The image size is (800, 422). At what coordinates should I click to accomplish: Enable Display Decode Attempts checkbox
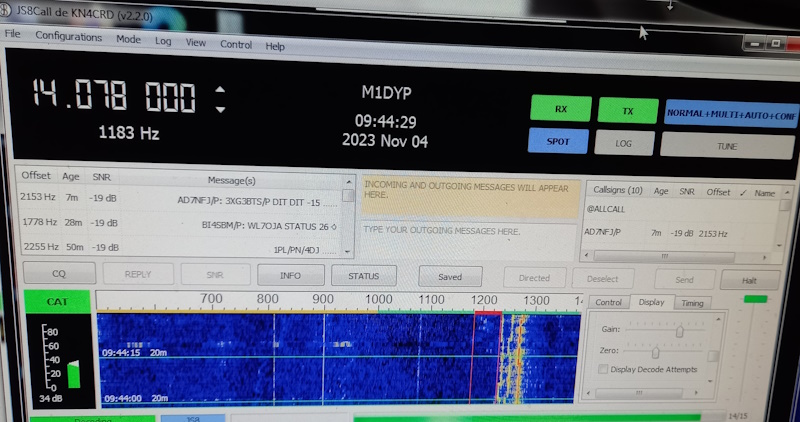pos(603,369)
